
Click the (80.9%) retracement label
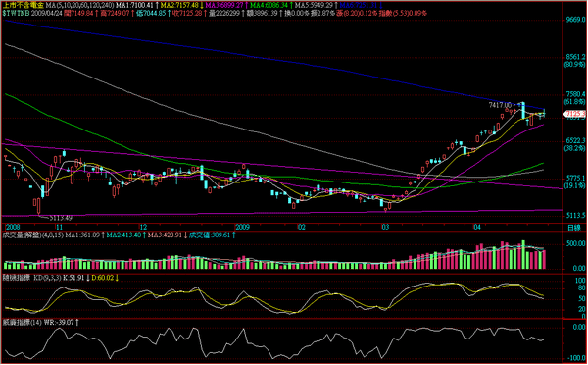pyautogui.click(x=575, y=64)
